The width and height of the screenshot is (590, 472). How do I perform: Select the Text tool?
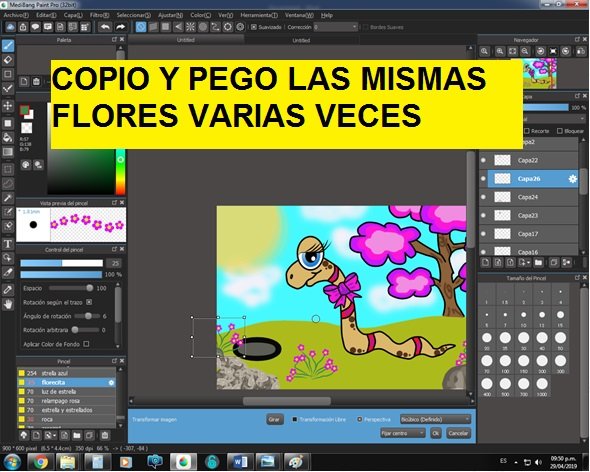click(8, 244)
